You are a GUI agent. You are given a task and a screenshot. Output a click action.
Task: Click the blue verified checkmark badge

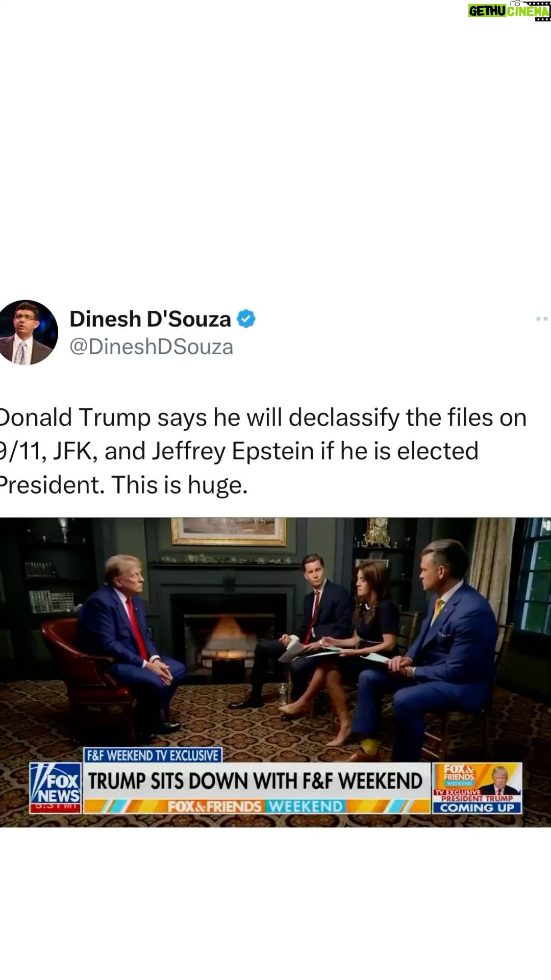pyautogui.click(x=247, y=319)
